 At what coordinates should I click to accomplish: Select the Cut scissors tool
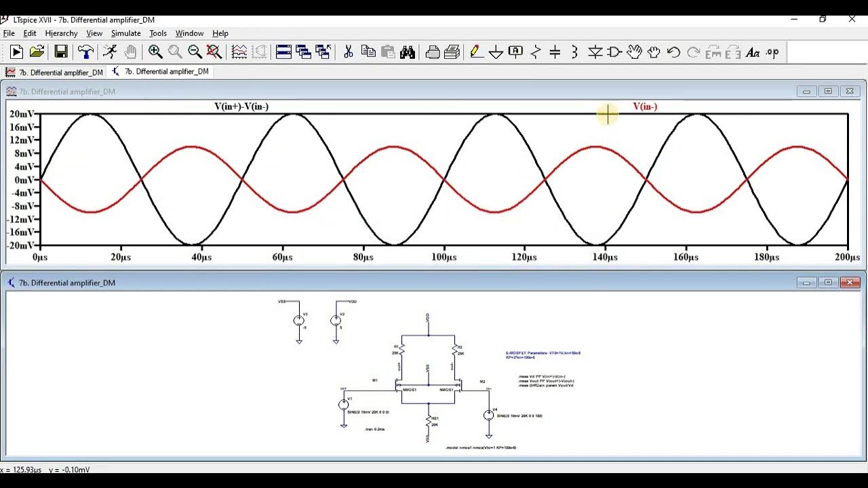(x=349, y=52)
